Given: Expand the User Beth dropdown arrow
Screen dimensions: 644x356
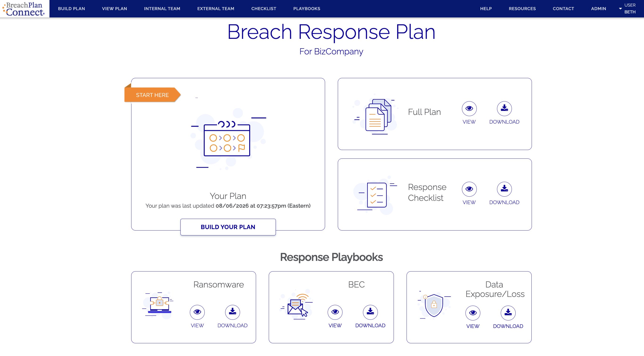Looking at the screenshot, I should pos(620,8).
